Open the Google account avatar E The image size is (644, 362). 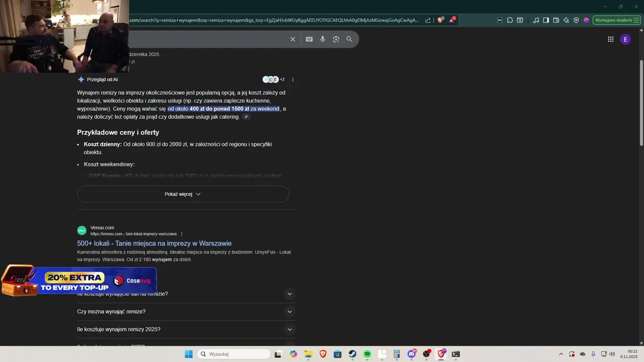pyautogui.click(x=625, y=39)
